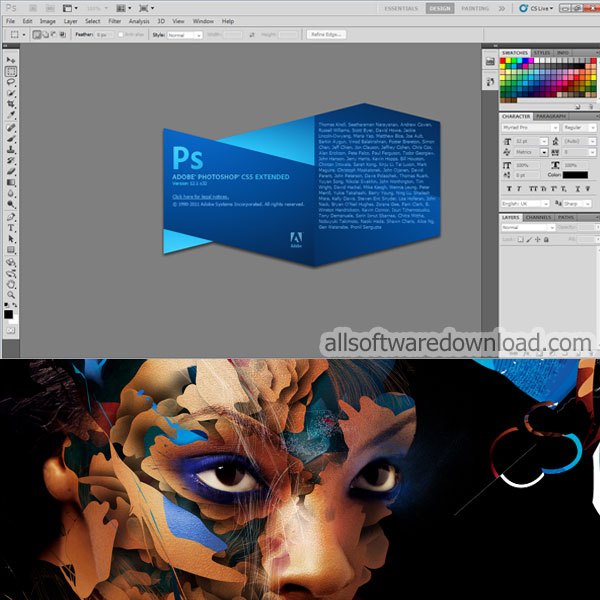Reset default foreground and background colors
The height and width of the screenshot is (600, 600).
point(7,305)
